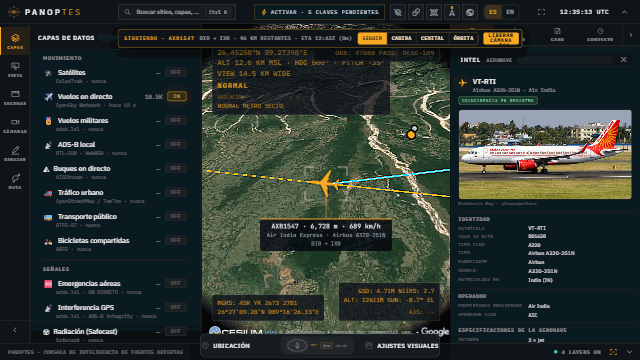Open the Vista sidebar panel
640x360 pixels.
[15, 69]
